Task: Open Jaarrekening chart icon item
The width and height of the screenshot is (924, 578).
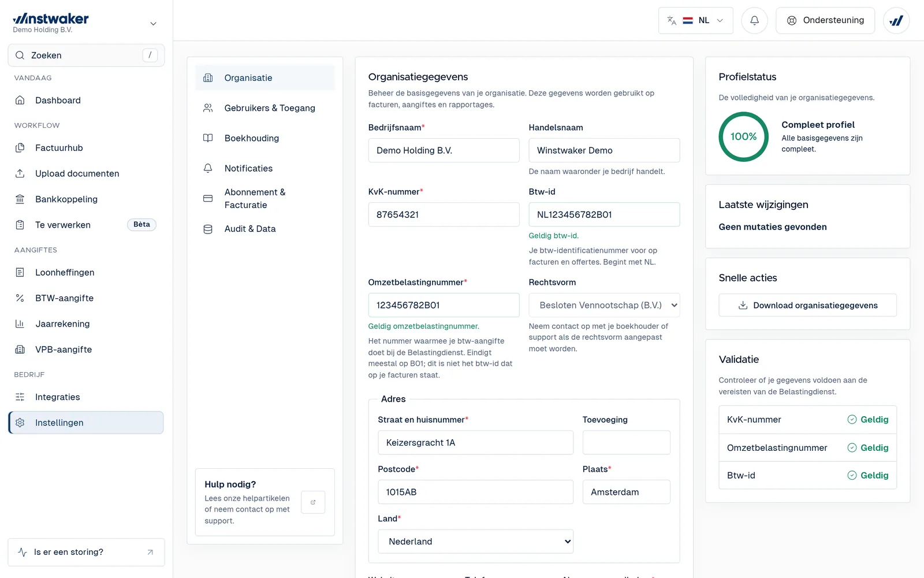Action: [x=86, y=324]
